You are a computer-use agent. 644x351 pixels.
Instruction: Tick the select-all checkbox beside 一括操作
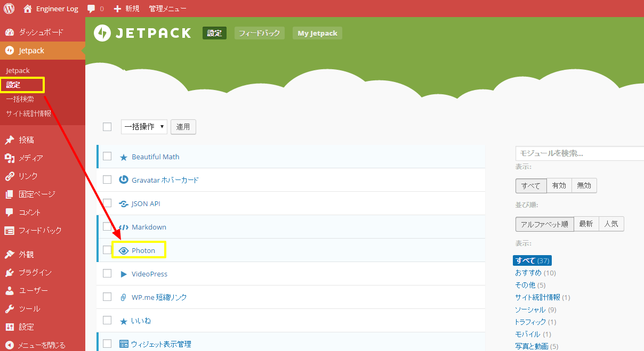tap(107, 127)
